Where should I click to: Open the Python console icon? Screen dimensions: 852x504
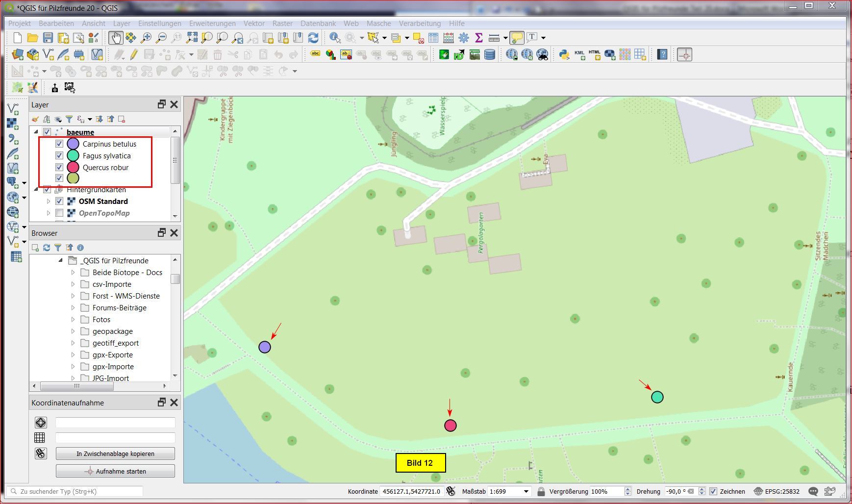tap(564, 54)
